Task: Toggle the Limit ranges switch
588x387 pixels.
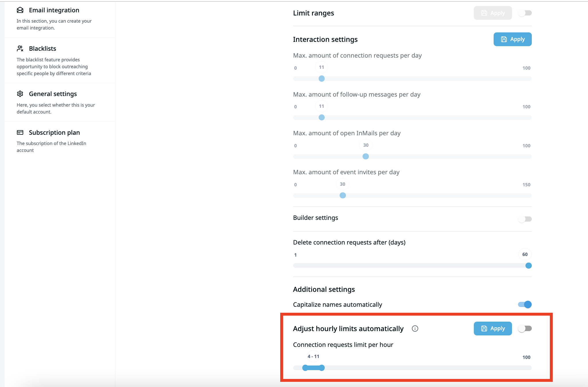Action: [525, 13]
